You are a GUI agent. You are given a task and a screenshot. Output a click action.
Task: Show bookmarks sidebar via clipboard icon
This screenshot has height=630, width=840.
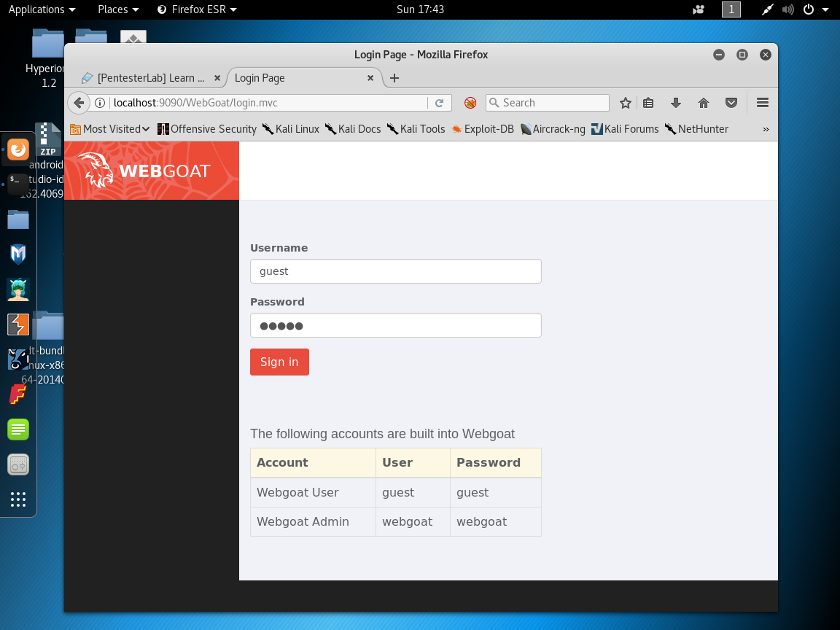tap(648, 103)
